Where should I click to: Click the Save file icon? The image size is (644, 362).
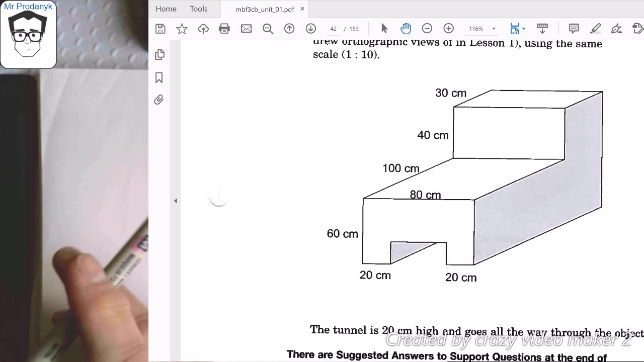[x=160, y=29]
